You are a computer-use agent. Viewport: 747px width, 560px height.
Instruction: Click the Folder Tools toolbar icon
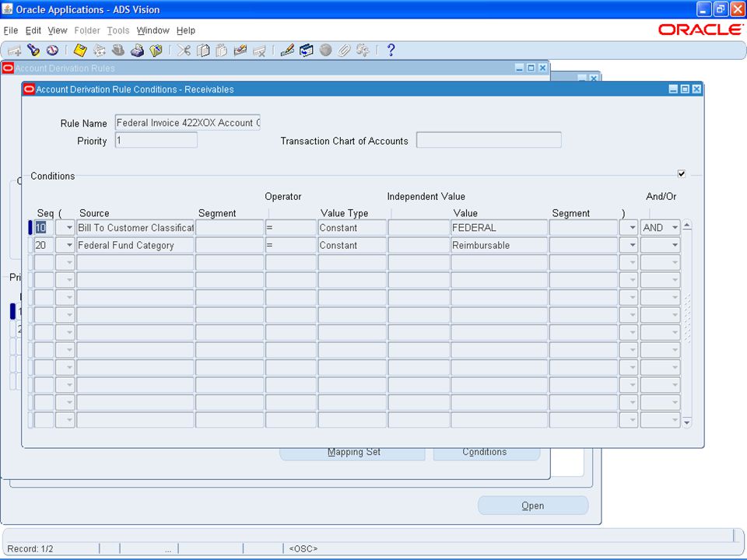tap(363, 50)
